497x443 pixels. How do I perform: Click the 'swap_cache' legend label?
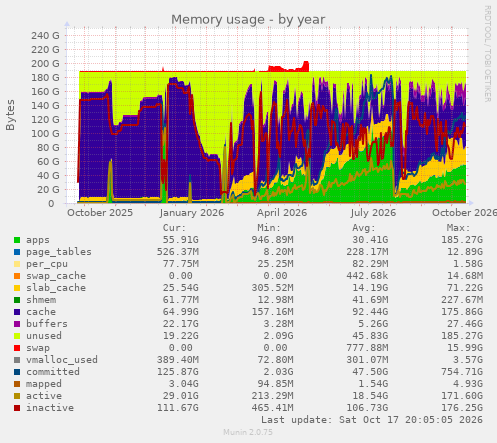coord(56,276)
